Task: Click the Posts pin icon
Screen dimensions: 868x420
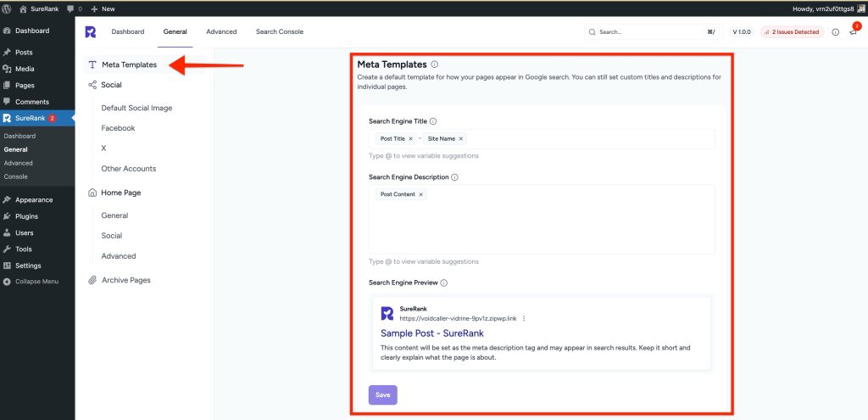Action: [7, 53]
